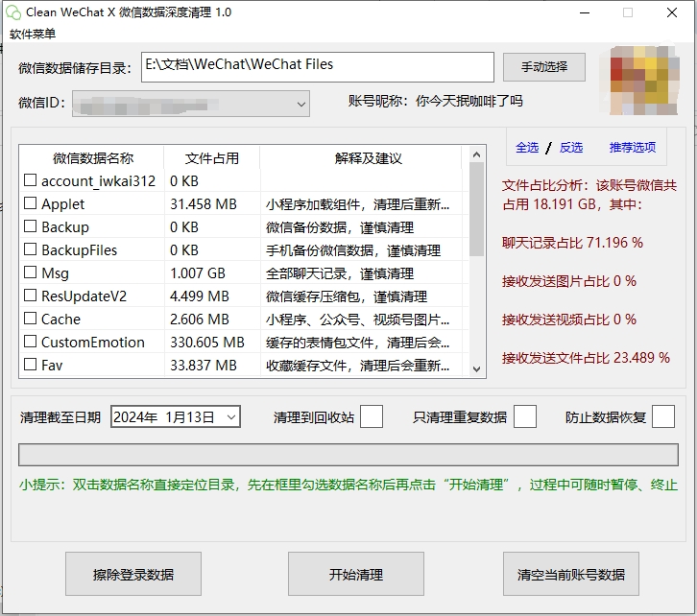Click the cleaning progress bar
The image size is (697, 616).
tap(348, 455)
